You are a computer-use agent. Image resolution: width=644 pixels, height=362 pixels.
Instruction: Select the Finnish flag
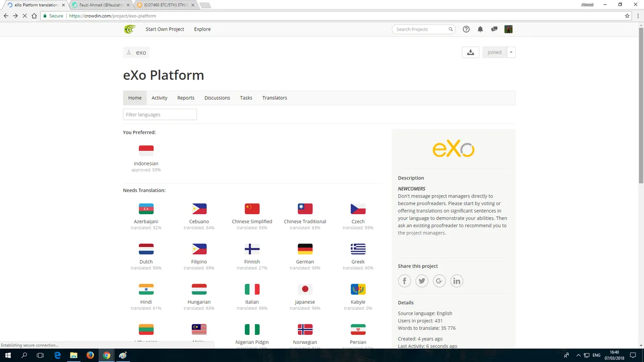click(252, 249)
